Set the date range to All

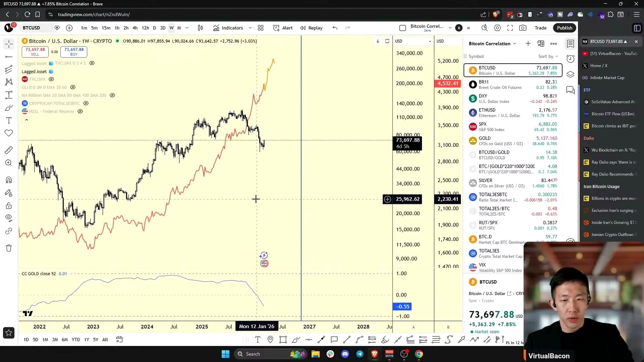pyautogui.click(x=105, y=339)
